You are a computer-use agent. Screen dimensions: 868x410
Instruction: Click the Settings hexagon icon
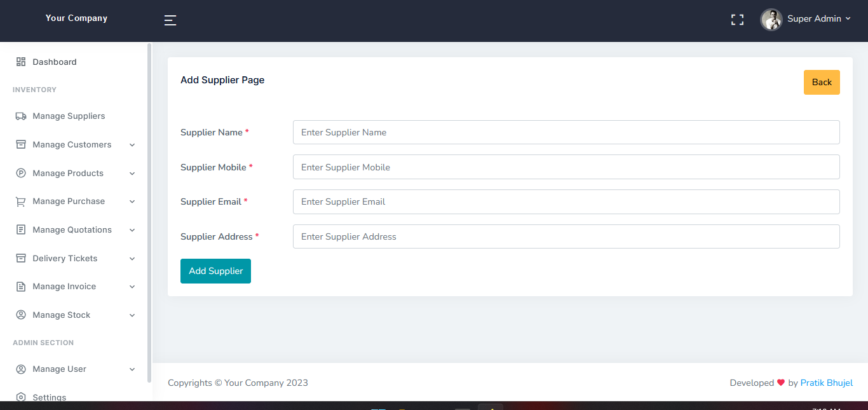(21, 397)
